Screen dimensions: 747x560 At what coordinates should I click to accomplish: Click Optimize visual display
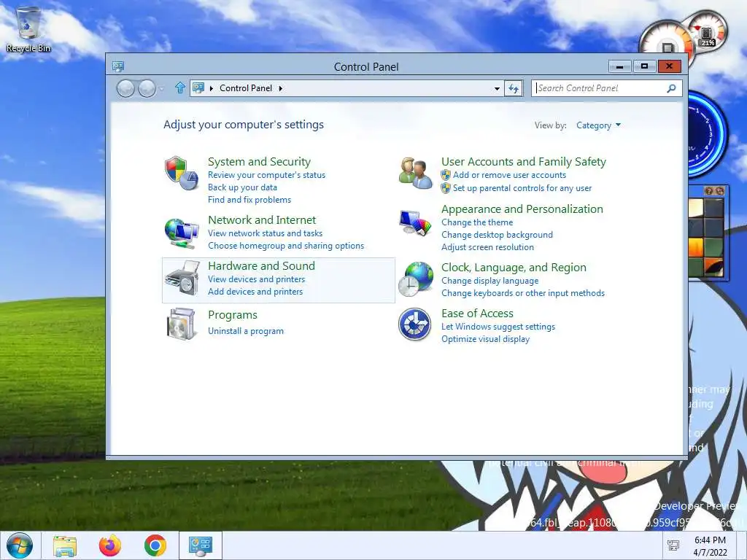coord(485,338)
